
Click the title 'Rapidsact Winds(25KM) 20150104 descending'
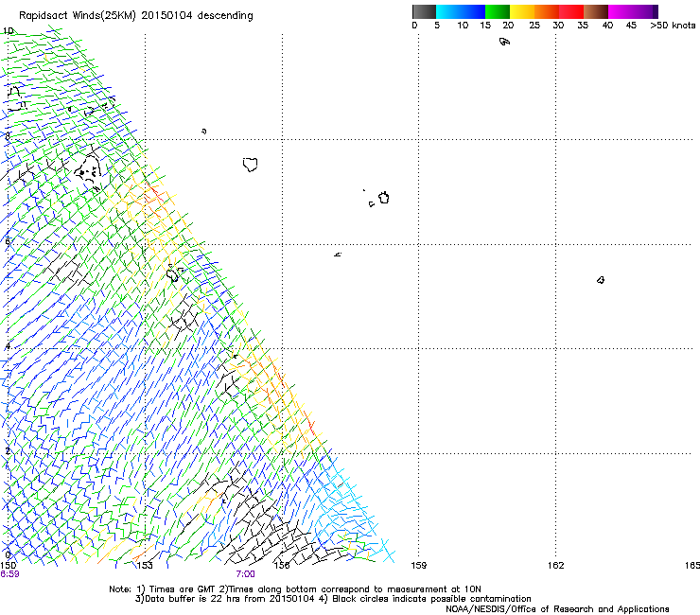135,16
